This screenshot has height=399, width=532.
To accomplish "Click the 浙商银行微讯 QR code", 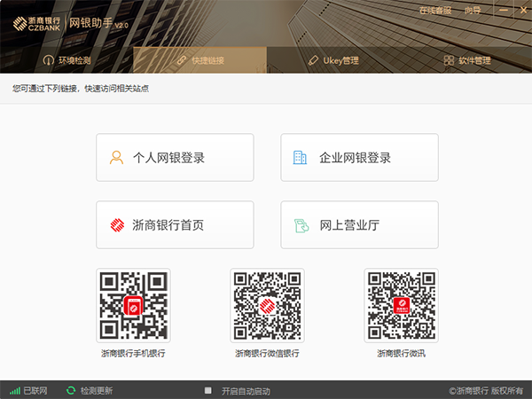I will (401, 305).
